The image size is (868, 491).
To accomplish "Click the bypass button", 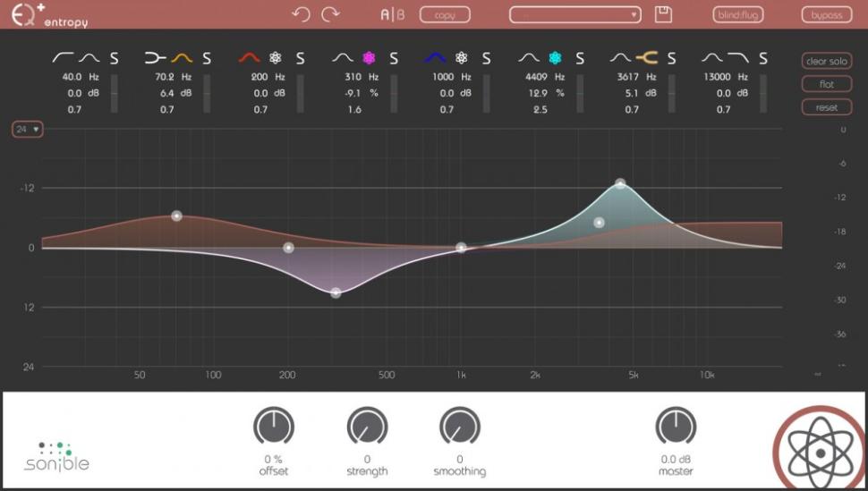I will [x=827, y=14].
